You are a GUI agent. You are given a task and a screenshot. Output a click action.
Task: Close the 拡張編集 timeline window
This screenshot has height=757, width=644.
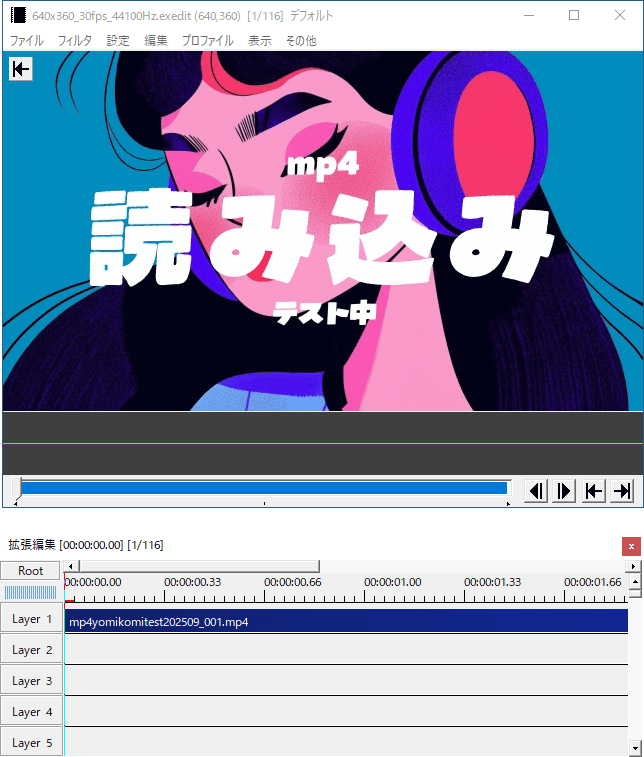pyautogui.click(x=630, y=545)
